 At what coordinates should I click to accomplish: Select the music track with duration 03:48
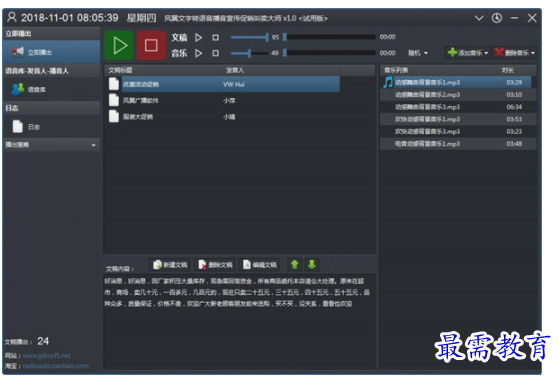pos(458,144)
